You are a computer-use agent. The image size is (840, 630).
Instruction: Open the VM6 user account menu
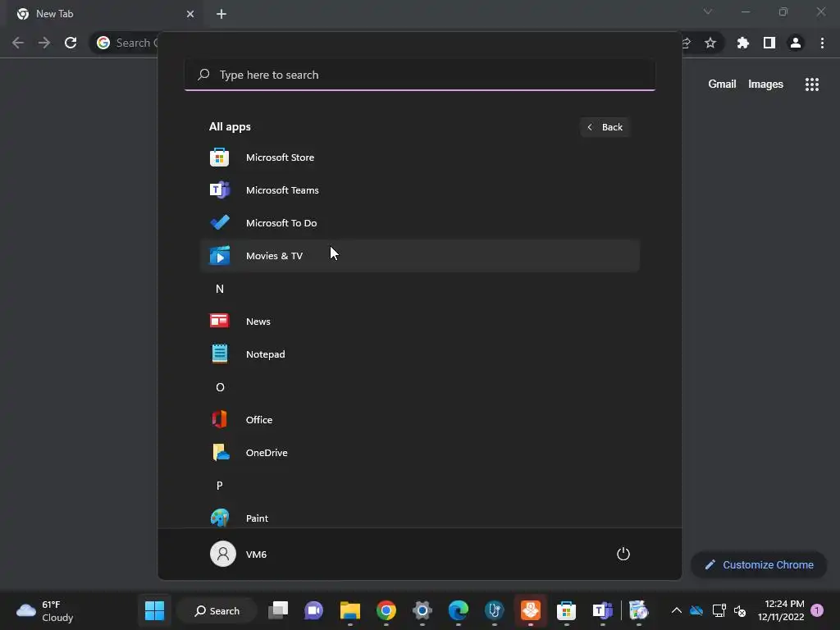click(239, 554)
